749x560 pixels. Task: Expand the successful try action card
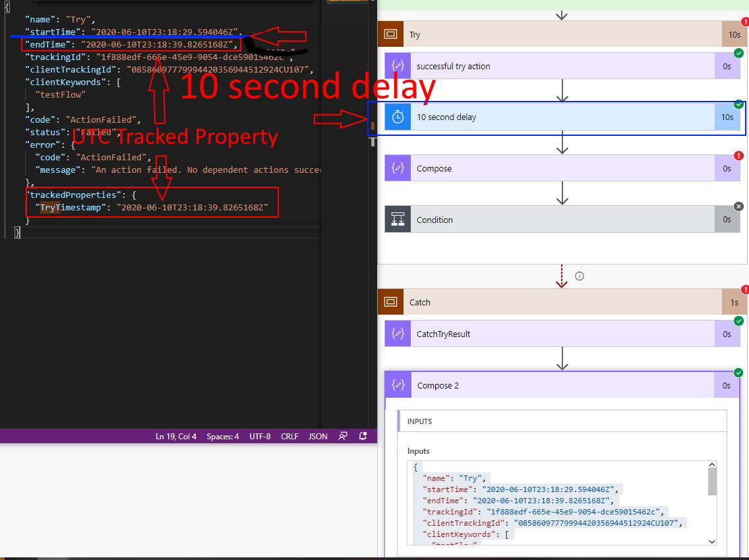pos(562,66)
